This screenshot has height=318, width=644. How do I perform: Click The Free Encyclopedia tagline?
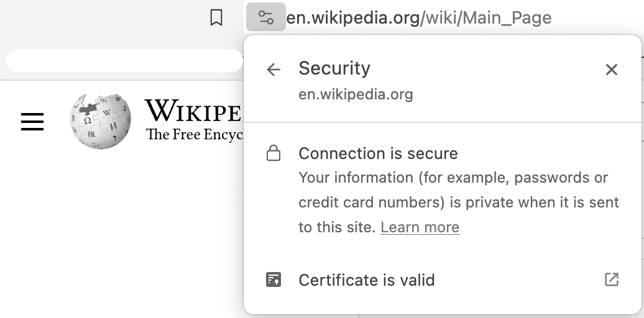tap(195, 134)
